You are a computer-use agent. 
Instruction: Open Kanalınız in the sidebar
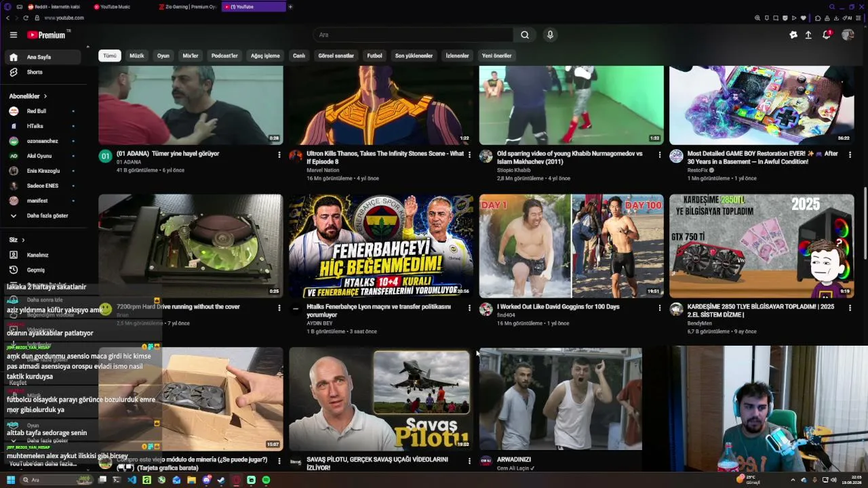coord(43,255)
